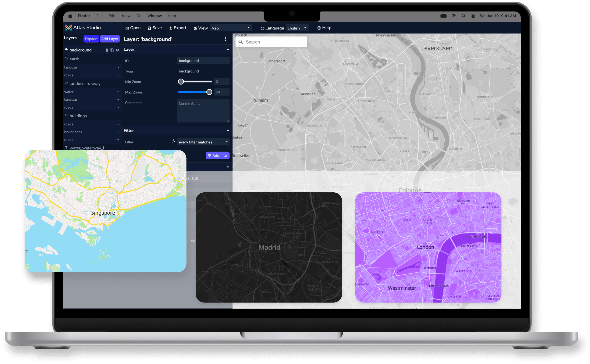Toggle visibility of the background layer

pos(118,50)
